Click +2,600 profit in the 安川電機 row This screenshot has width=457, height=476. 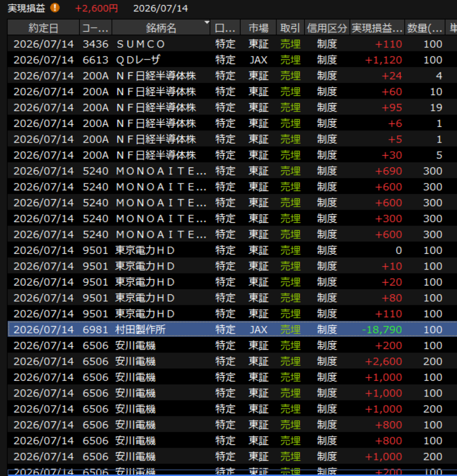tap(383, 361)
